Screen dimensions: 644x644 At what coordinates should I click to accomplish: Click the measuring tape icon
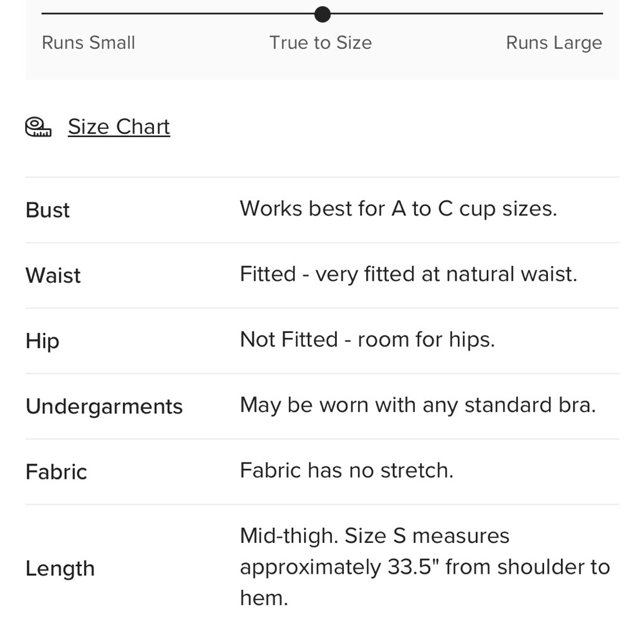(38, 126)
